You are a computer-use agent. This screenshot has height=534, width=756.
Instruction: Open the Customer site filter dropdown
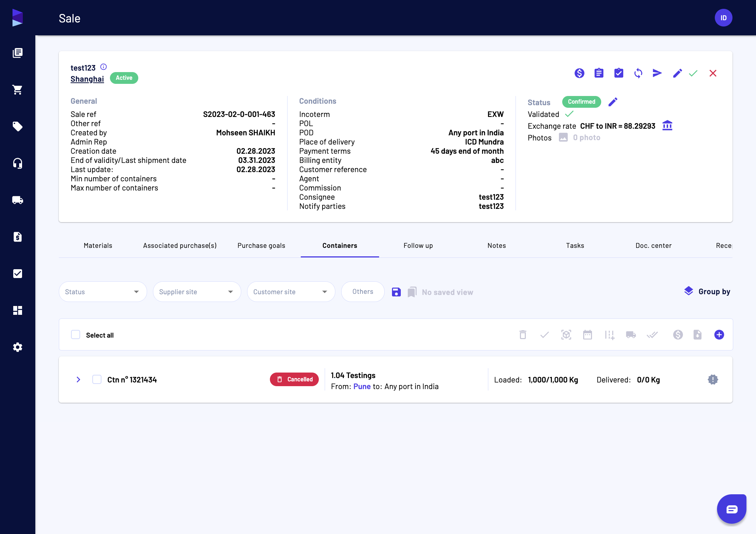click(291, 292)
